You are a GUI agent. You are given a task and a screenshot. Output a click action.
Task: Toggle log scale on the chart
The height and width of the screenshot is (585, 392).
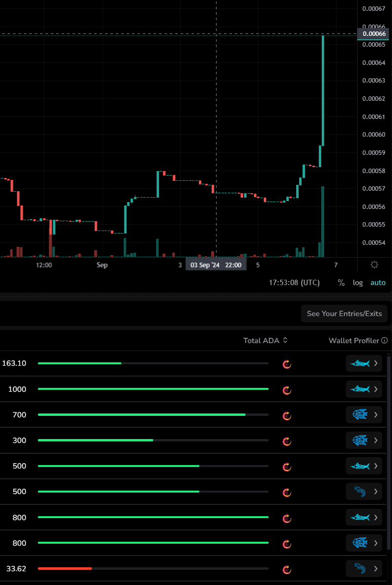click(x=358, y=283)
